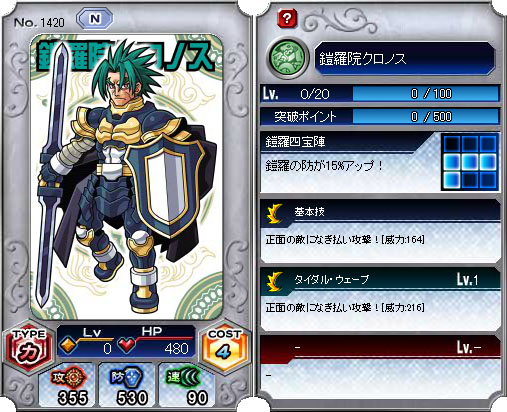Image resolution: width=507 pixels, height=412 pixels.
Task: Click the 鎧羅院クロノス name banner
Action: (405, 59)
